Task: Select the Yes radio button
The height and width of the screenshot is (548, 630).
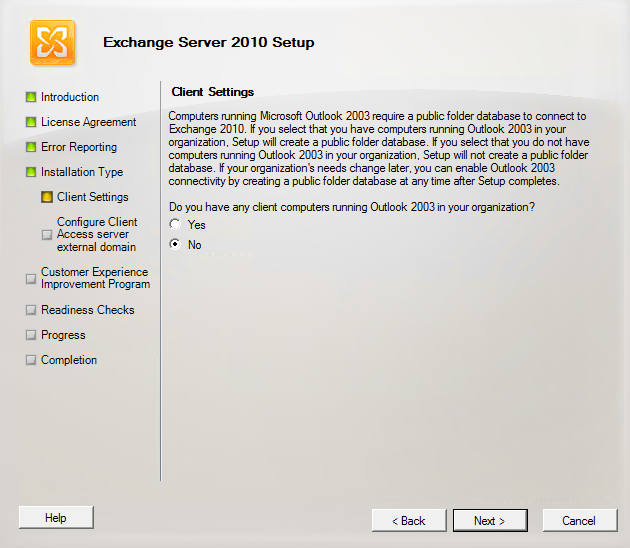Action: point(175,224)
